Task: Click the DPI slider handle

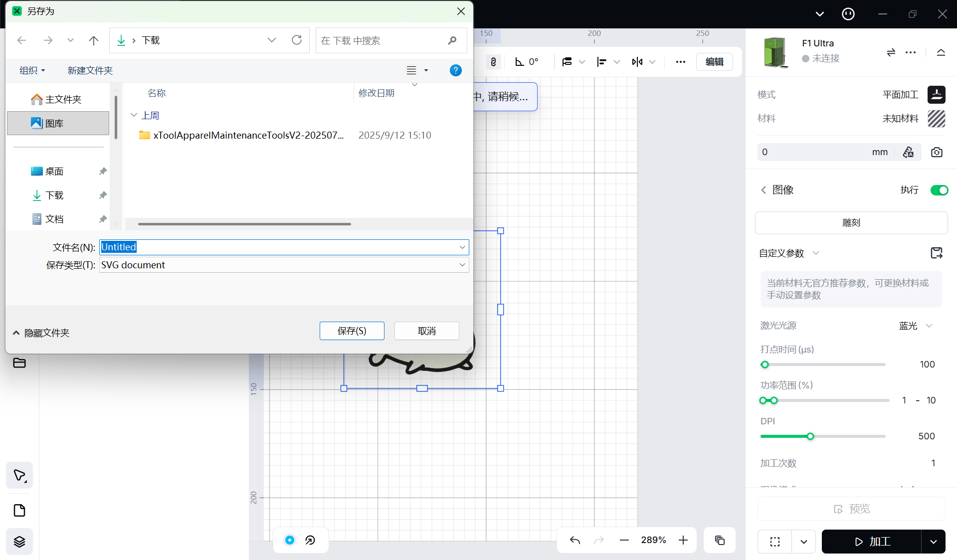Action: pyautogui.click(x=810, y=436)
